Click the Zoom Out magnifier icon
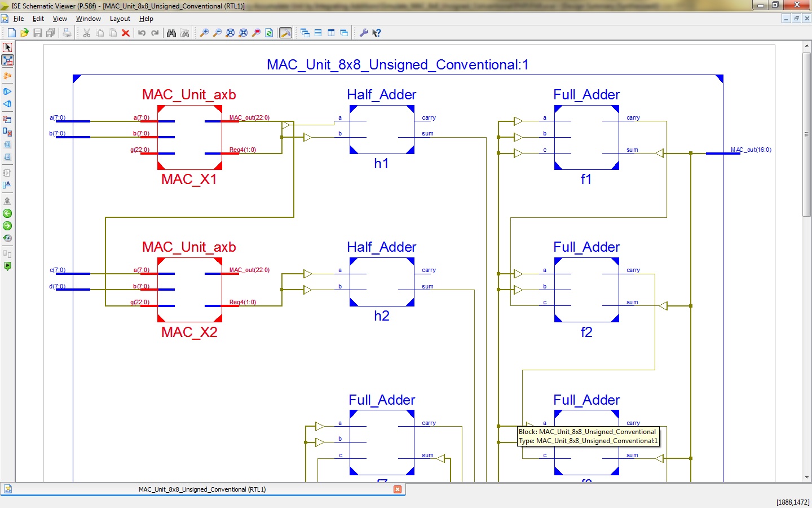The width and height of the screenshot is (812, 508). tap(217, 33)
